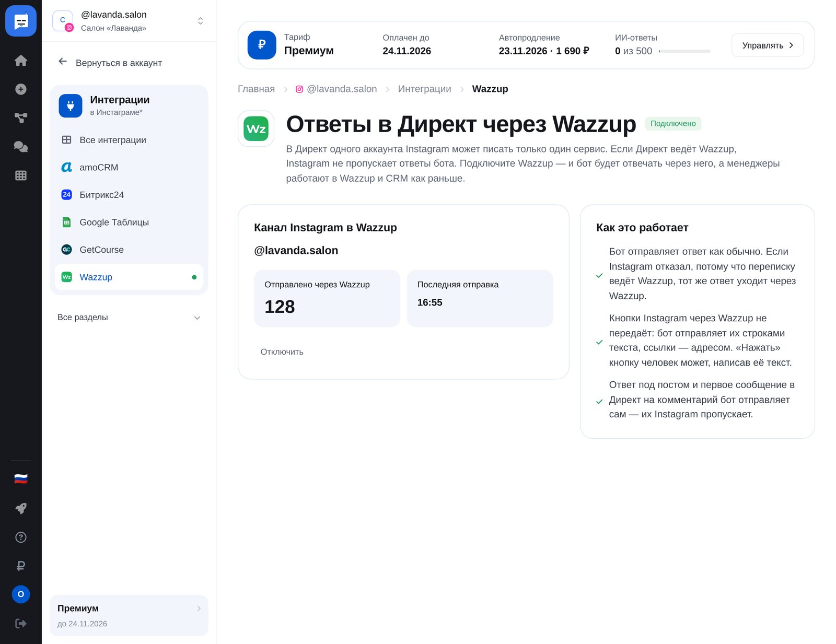836x644 pixels.
Task: Open GetCourse integration
Action: (129, 250)
